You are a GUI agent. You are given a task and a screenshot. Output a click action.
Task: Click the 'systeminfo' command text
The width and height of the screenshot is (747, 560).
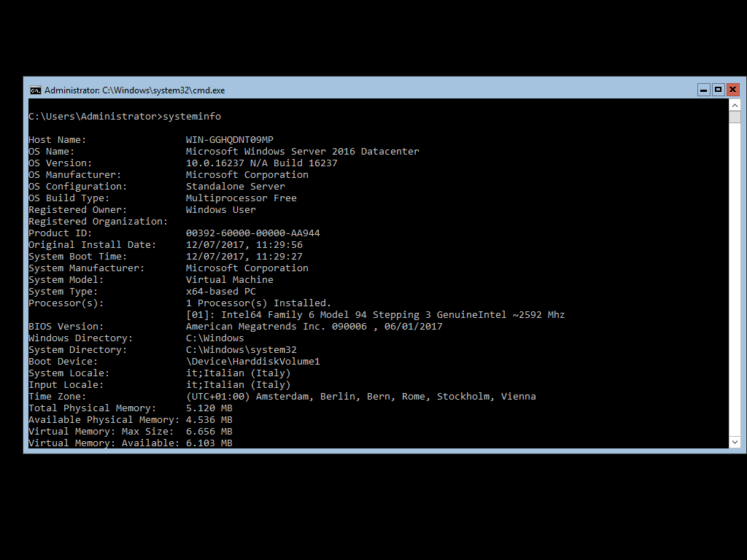click(x=192, y=117)
